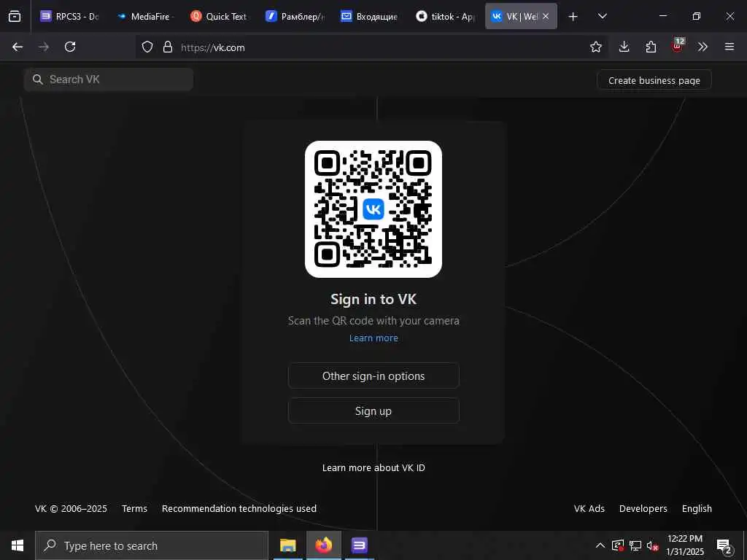The width and height of the screenshot is (747, 560).
Task: Bookmark this page with the star
Action: 596,47
